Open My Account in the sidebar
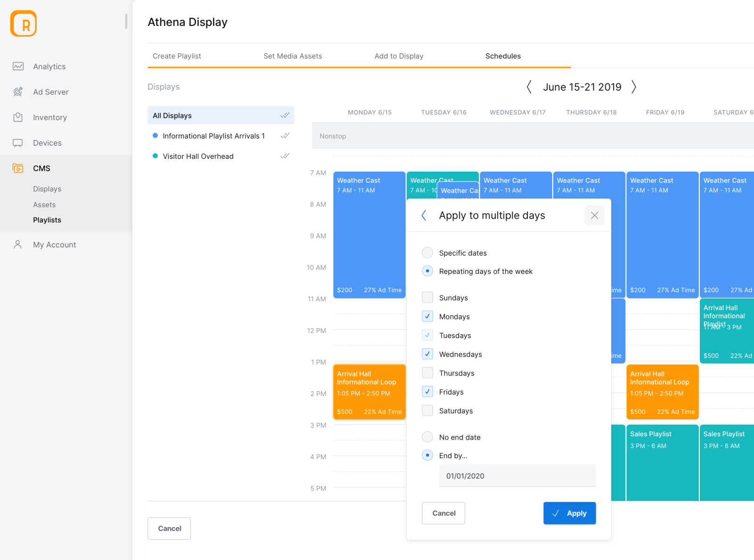Viewport: 754px width, 560px height. pyautogui.click(x=55, y=245)
